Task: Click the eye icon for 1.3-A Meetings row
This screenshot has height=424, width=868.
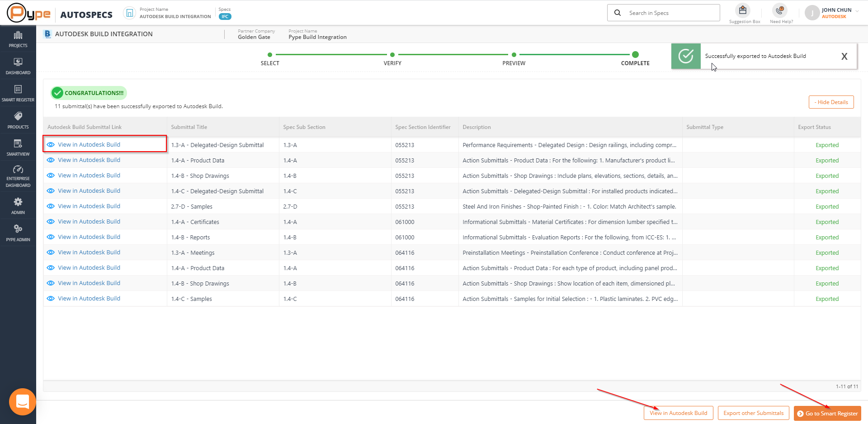Action: coord(51,252)
